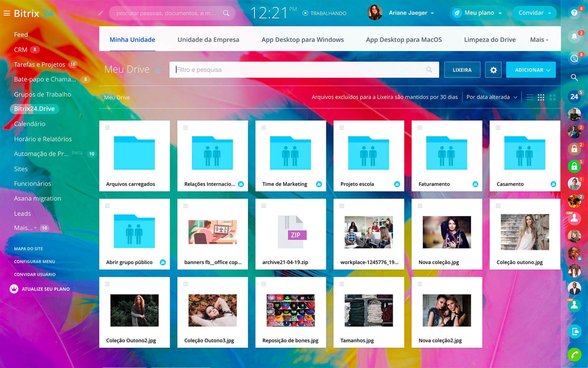Click the green phone call icon

(x=574, y=355)
